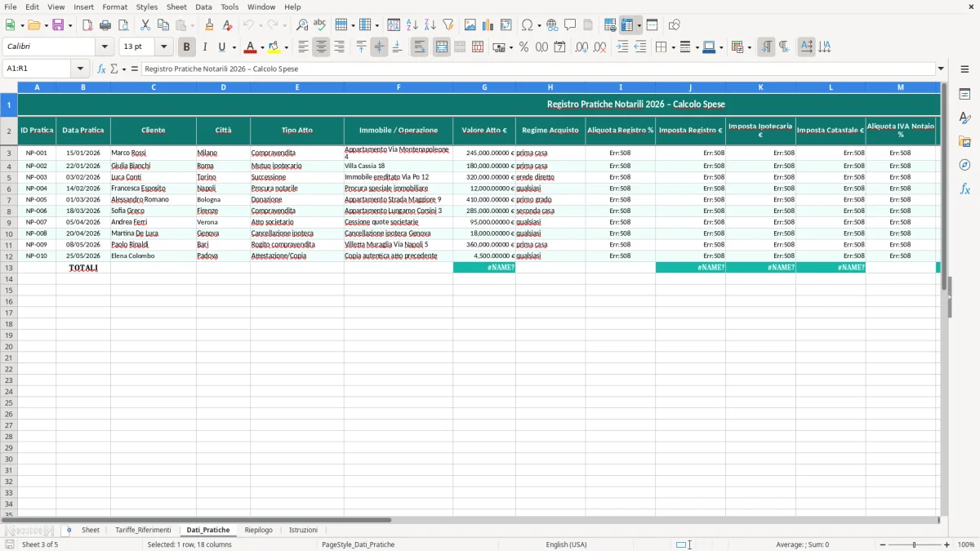Screen dimensions: 980x551
Task: Toggle Merge and Center Cells
Action: click(x=442, y=47)
